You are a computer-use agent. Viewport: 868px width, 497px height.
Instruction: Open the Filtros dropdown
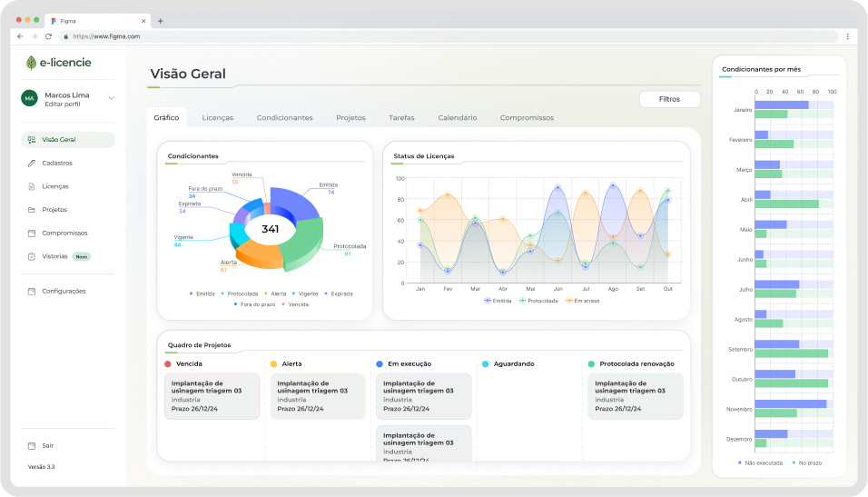pos(669,100)
